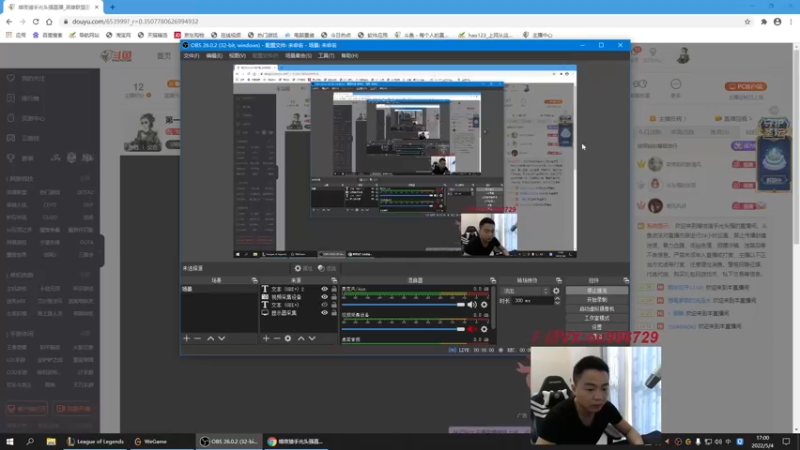Screen dimensions: 800x450
Task: Remove the selected source with the minus icon in the Sources panel
Action: click(x=277, y=338)
